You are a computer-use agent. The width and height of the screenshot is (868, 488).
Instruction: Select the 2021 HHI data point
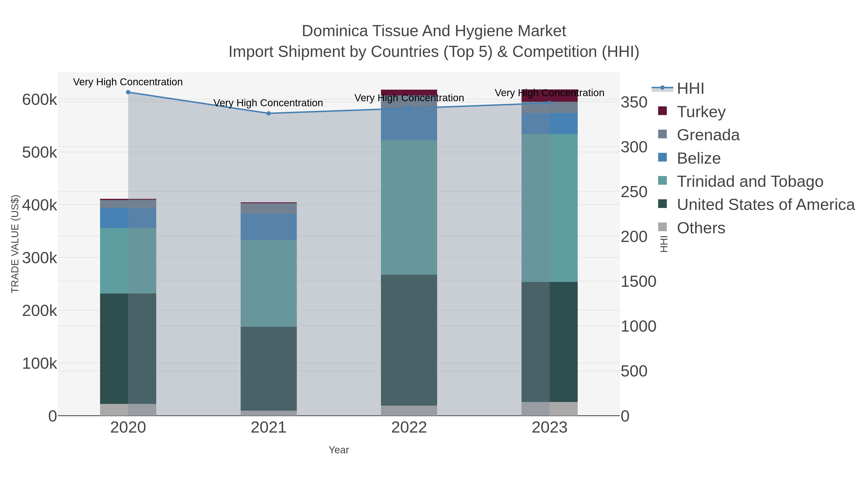click(x=269, y=114)
